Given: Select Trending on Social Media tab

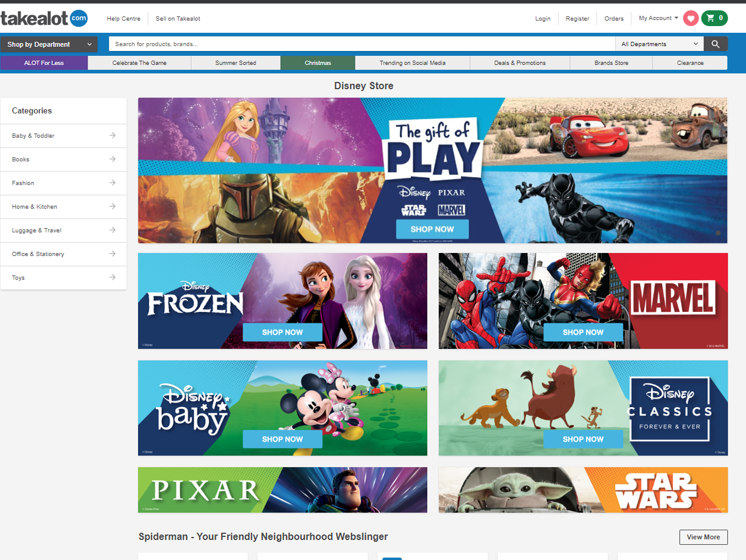Looking at the screenshot, I should click(x=412, y=62).
